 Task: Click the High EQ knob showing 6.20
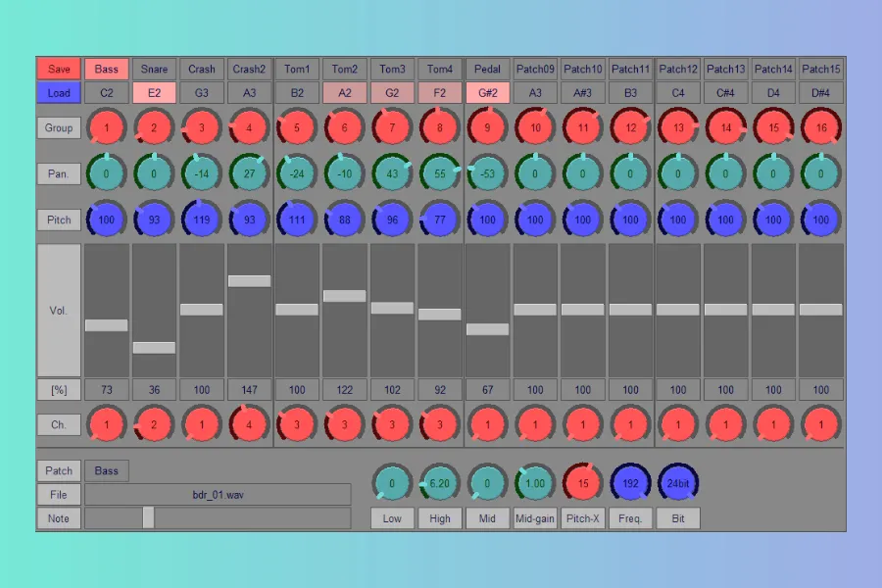point(440,483)
